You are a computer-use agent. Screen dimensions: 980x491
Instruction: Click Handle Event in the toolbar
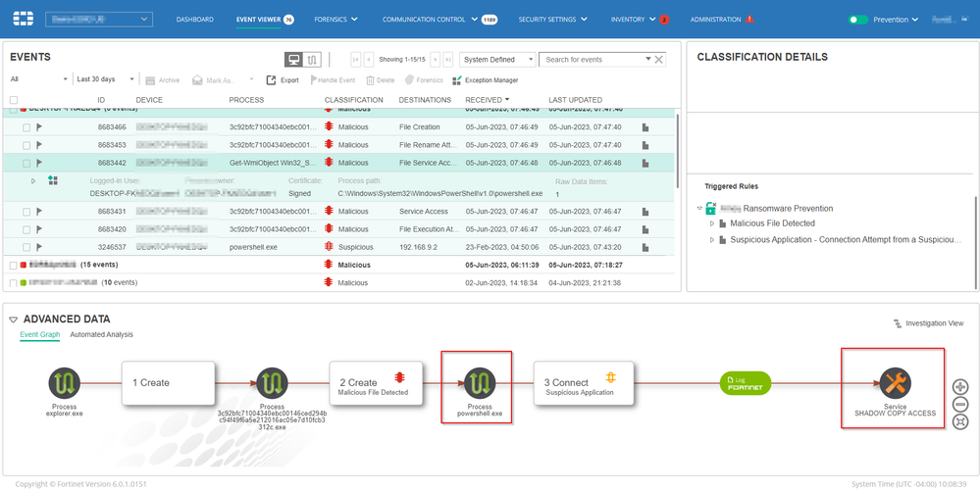333,80
